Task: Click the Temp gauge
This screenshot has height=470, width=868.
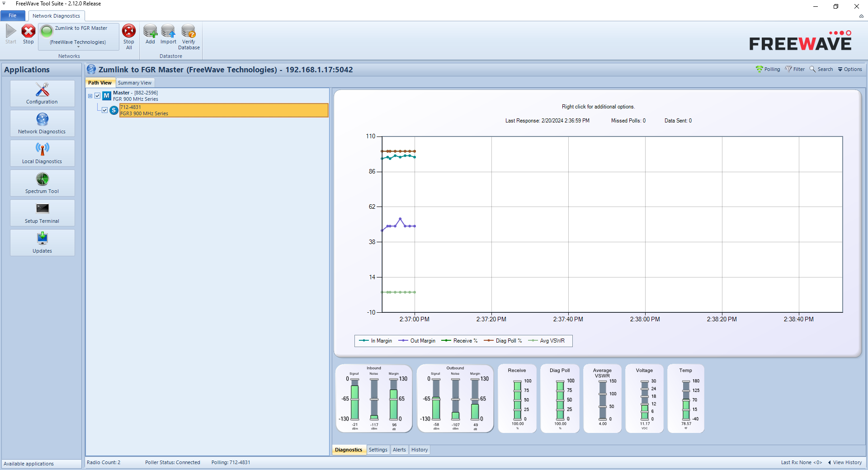Action: click(x=686, y=399)
